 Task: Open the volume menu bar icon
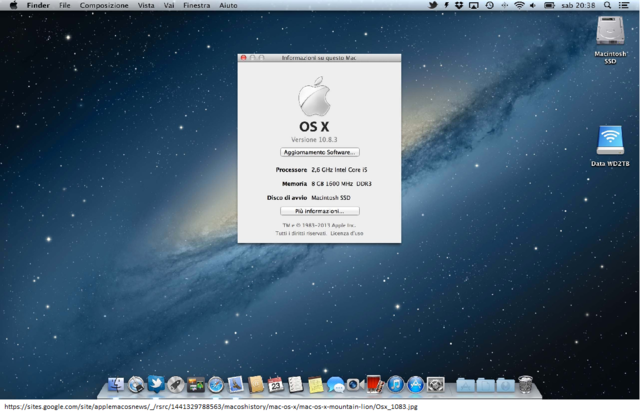(533, 5)
